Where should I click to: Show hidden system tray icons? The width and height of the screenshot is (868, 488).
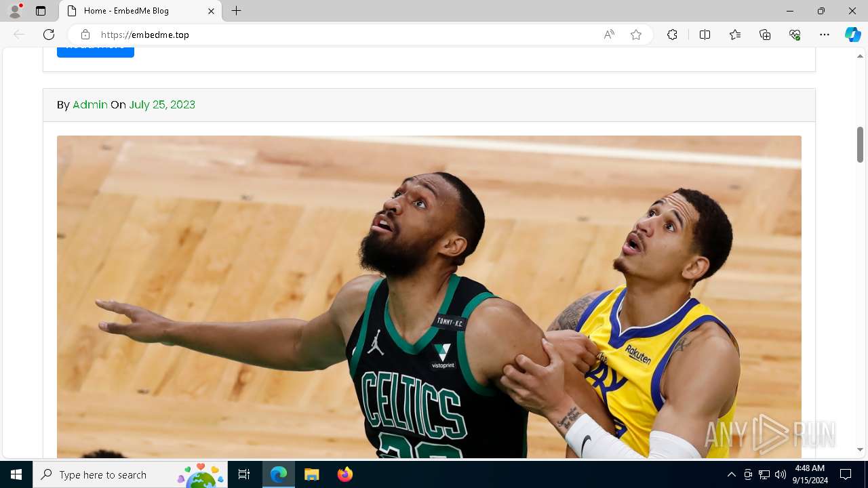[731, 474]
